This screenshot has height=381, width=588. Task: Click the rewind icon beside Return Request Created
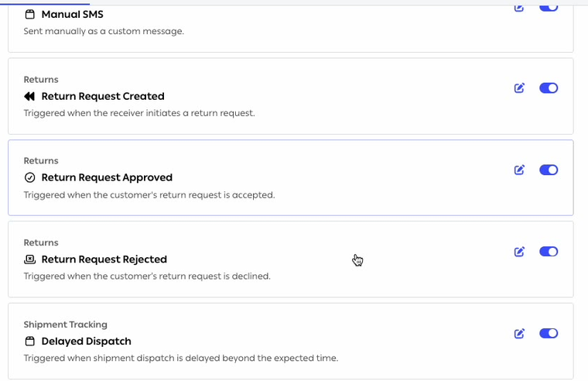coord(29,97)
